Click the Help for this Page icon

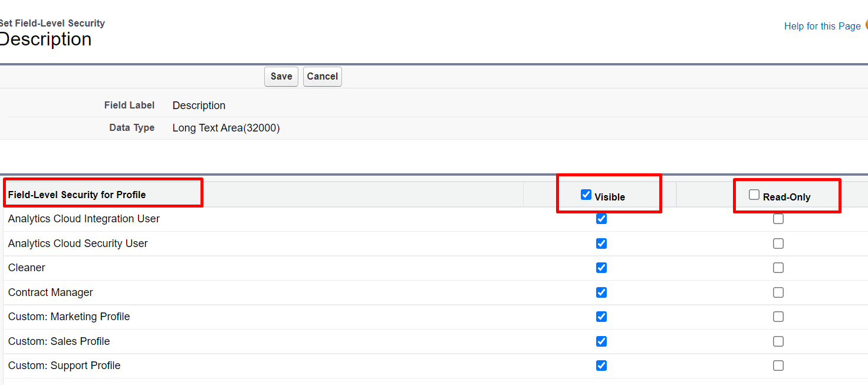click(x=866, y=26)
